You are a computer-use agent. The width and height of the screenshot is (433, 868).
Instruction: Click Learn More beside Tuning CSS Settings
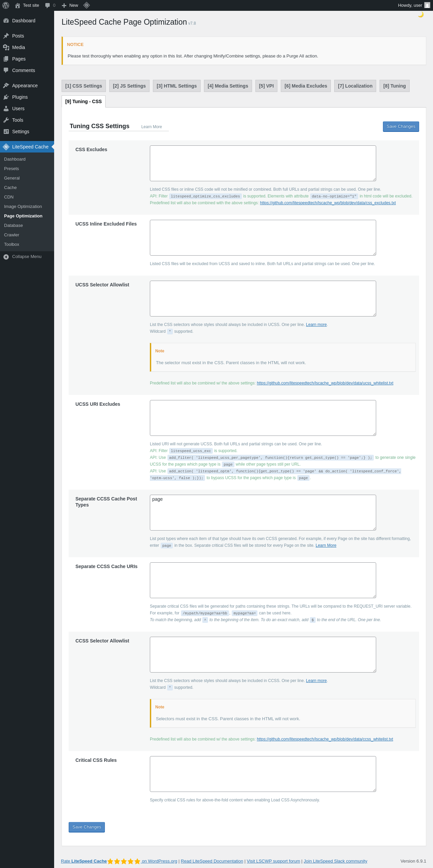(x=152, y=127)
